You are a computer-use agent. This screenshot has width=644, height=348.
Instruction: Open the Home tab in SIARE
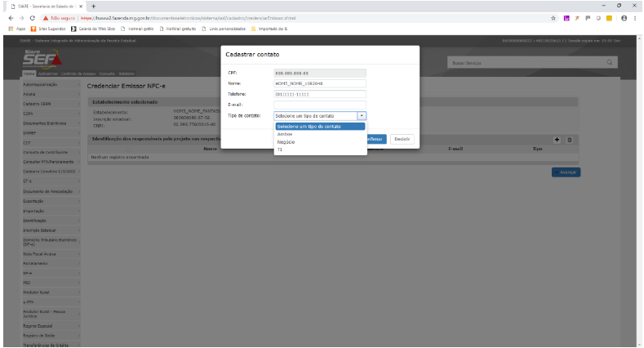tap(29, 74)
